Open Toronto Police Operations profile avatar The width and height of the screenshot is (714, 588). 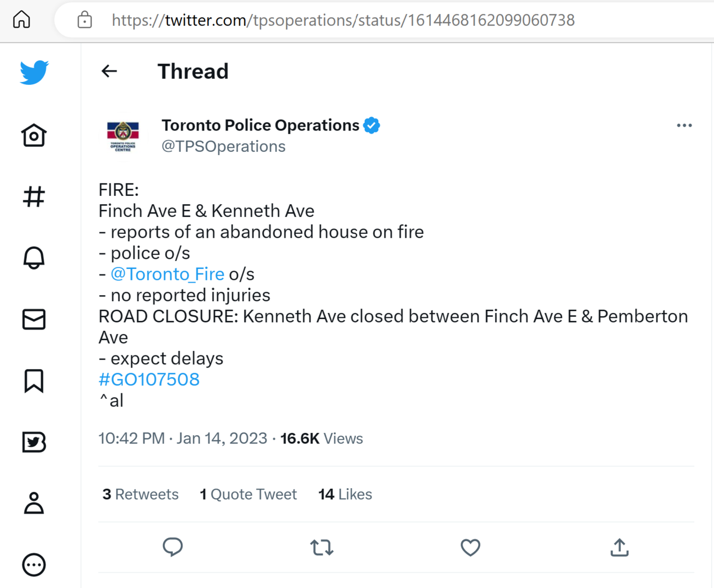click(x=123, y=136)
